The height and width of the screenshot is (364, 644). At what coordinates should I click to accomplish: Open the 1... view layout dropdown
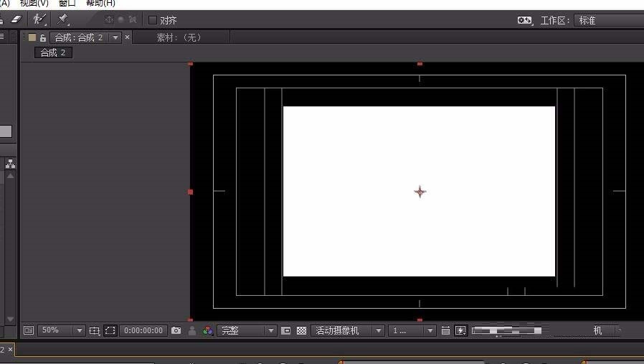412,331
